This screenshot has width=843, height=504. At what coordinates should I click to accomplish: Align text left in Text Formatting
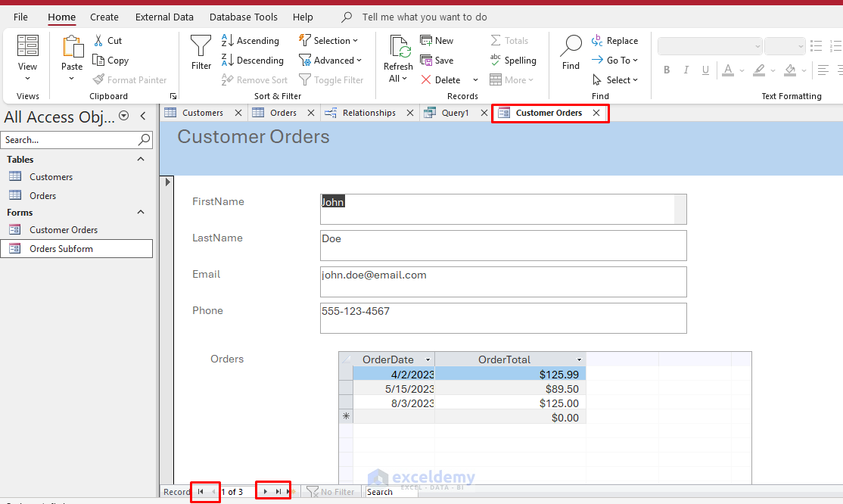(823, 70)
